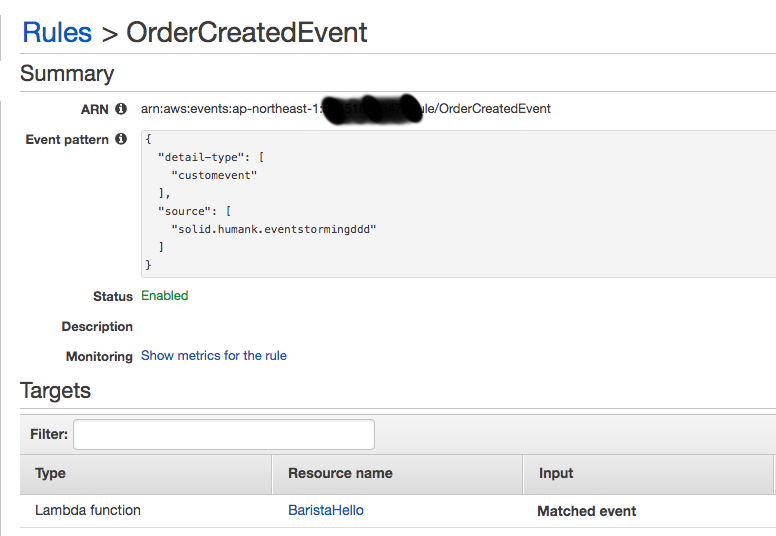Open the BaristaHello Lambda function link

(325, 511)
